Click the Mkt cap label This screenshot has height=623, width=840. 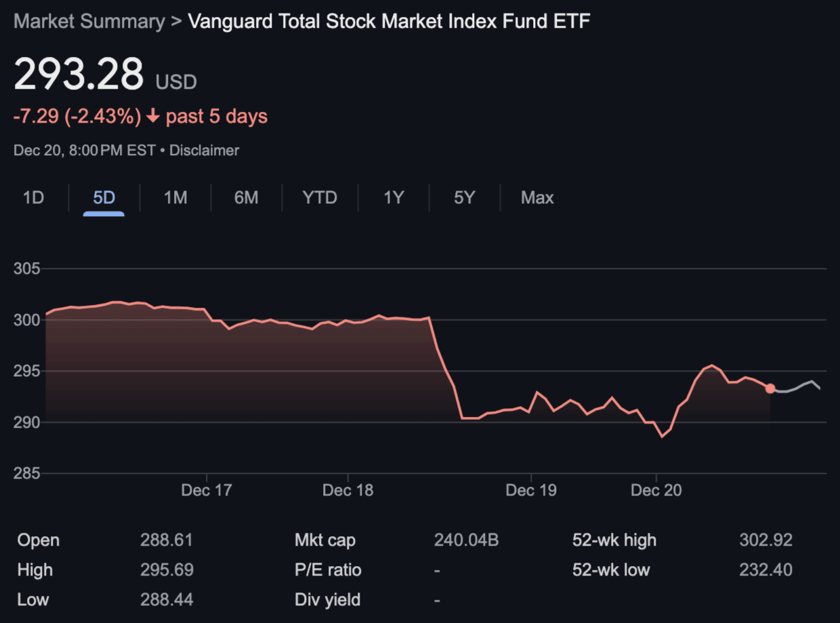coord(325,540)
